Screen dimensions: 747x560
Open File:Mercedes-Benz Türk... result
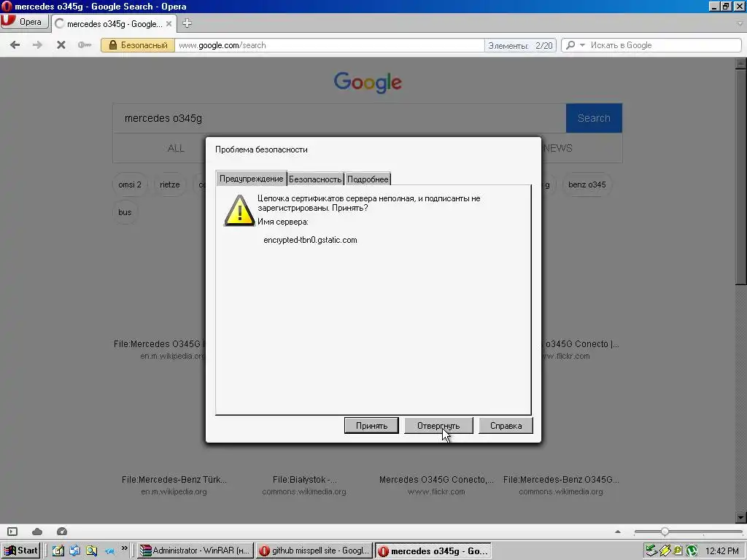(x=174, y=480)
